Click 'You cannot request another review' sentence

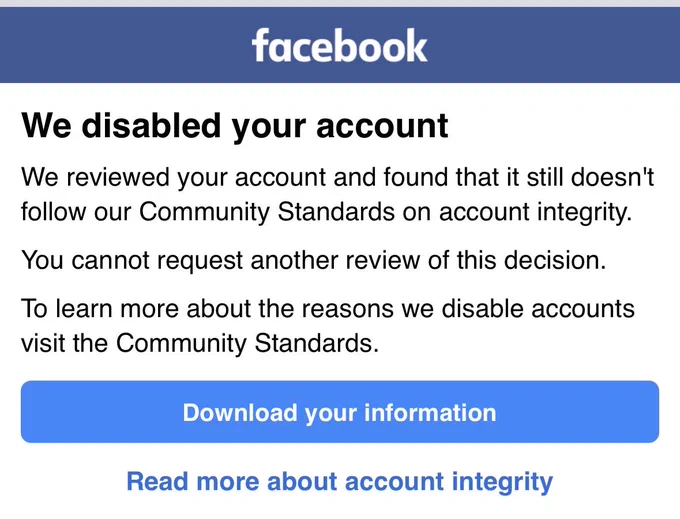pos(314,261)
